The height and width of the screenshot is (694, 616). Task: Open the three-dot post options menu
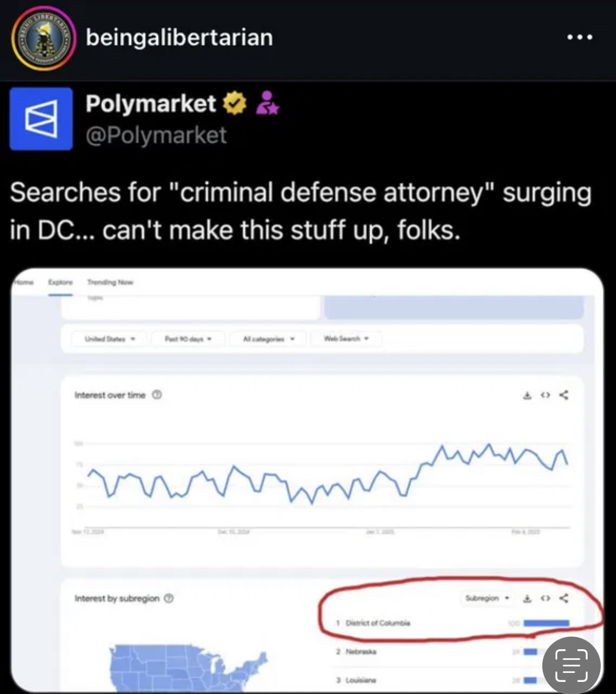[x=580, y=37]
